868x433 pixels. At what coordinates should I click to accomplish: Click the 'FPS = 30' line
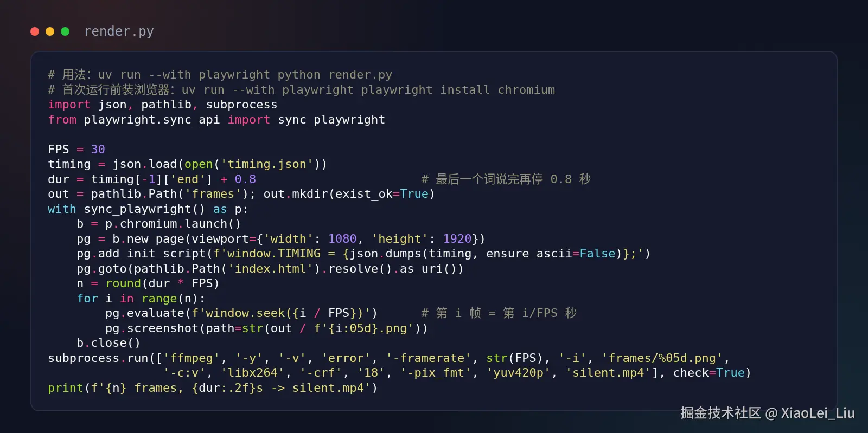76,149
